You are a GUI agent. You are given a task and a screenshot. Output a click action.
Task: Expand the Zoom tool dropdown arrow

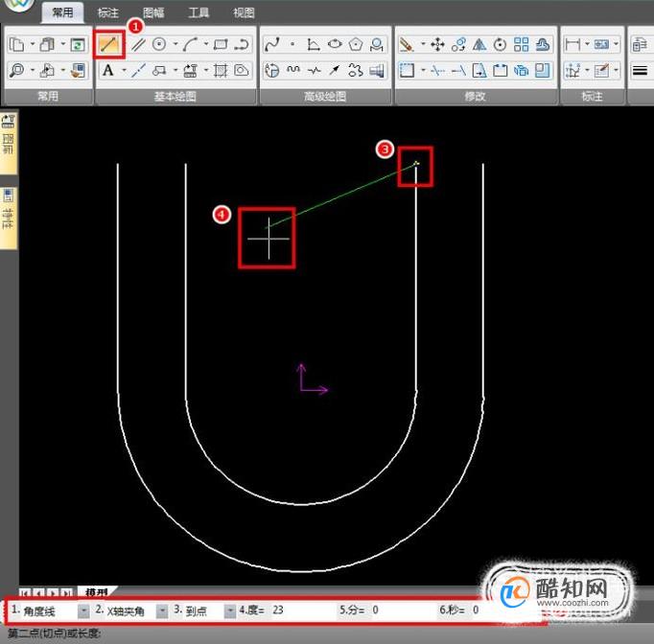click(x=32, y=71)
